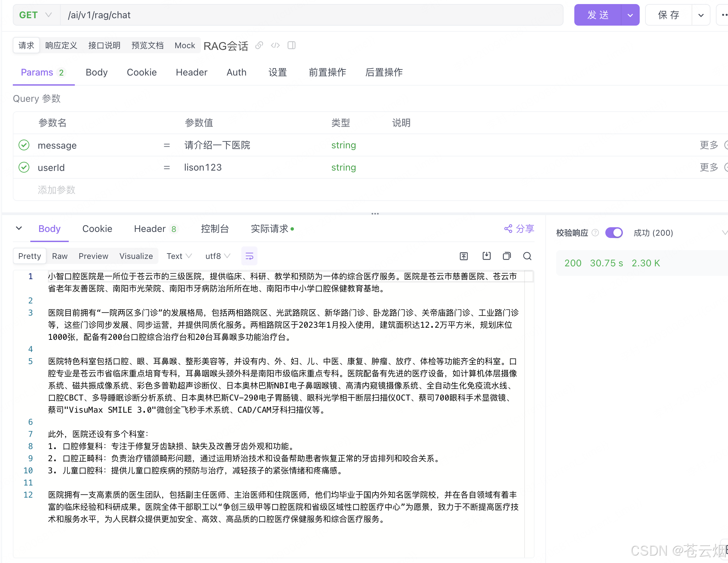Open the utf8 encoding dropdown
This screenshot has width=728, height=563.
pyautogui.click(x=218, y=256)
